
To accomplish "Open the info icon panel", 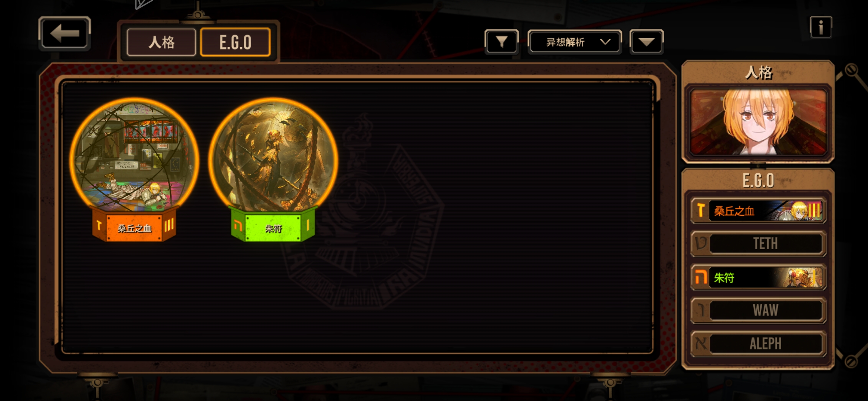I will 821,27.
